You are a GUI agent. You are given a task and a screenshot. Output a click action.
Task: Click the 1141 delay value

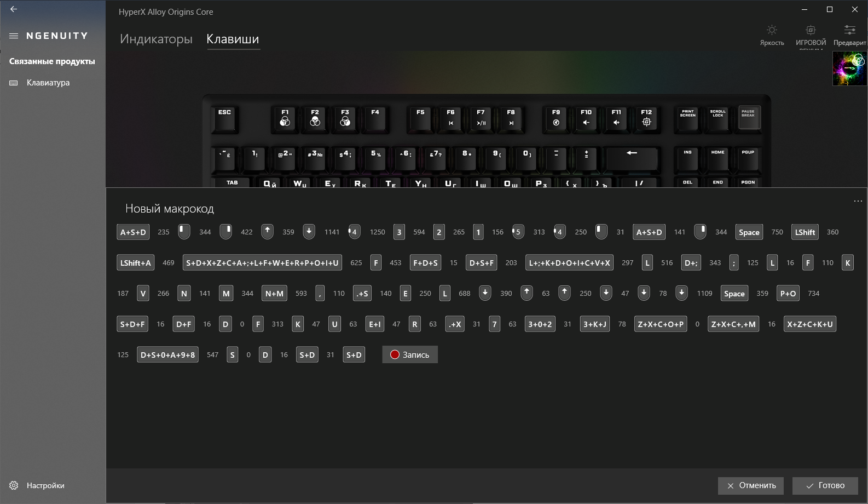coord(332,232)
